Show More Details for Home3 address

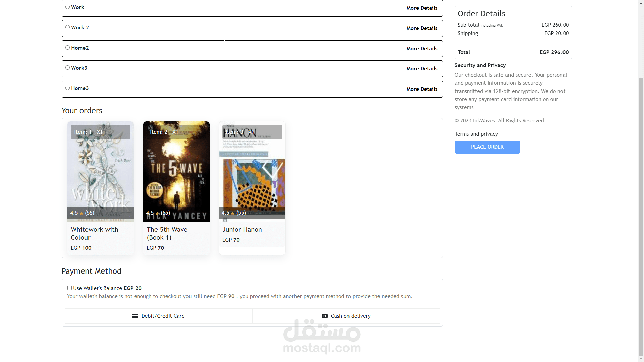click(x=422, y=89)
